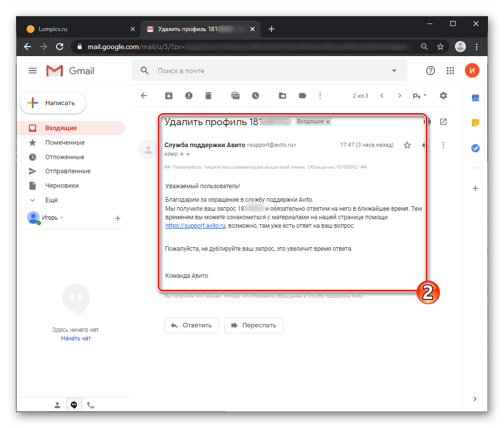Open Google Calendar side panel
Image resolution: width=504 pixels, height=428 pixels.
(x=475, y=98)
